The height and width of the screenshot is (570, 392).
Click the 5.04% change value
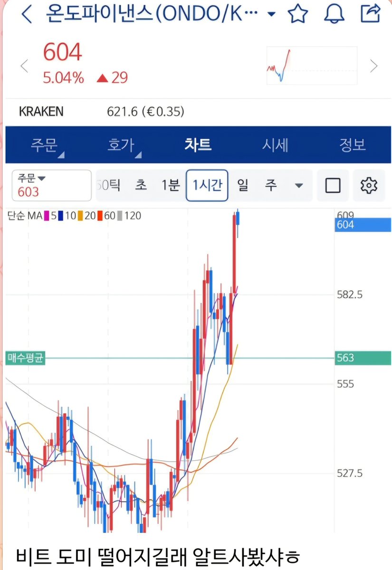63,78
